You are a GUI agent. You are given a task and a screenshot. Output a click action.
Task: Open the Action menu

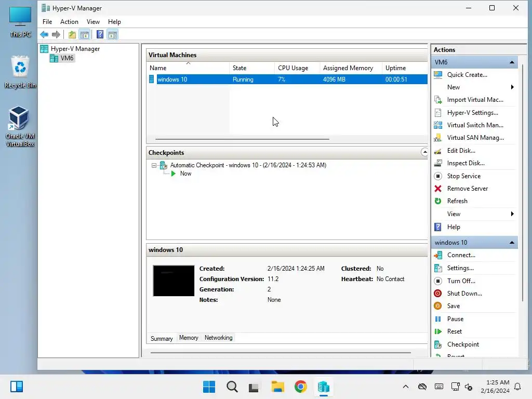[x=69, y=22]
